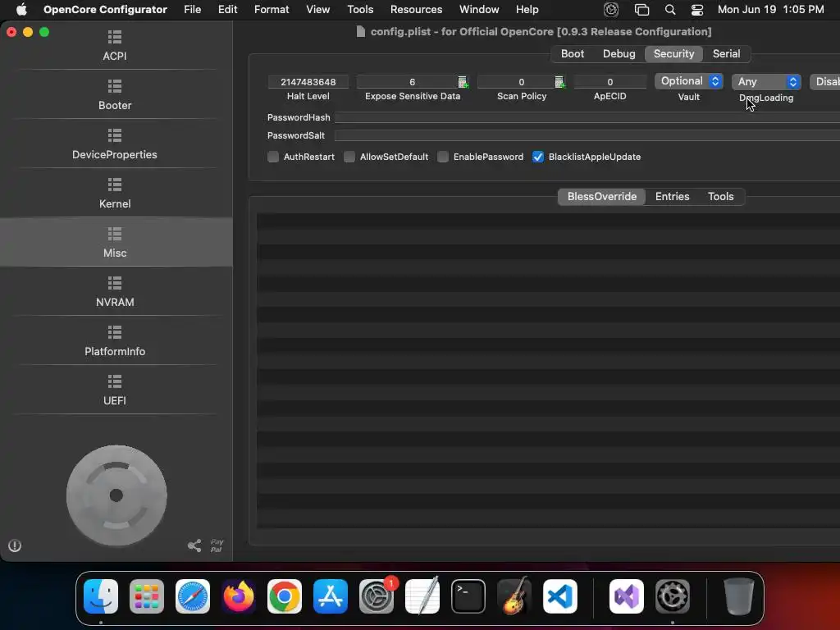The image size is (840, 630).
Task: Open Finder from the Dock
Action: click(101, 596)
